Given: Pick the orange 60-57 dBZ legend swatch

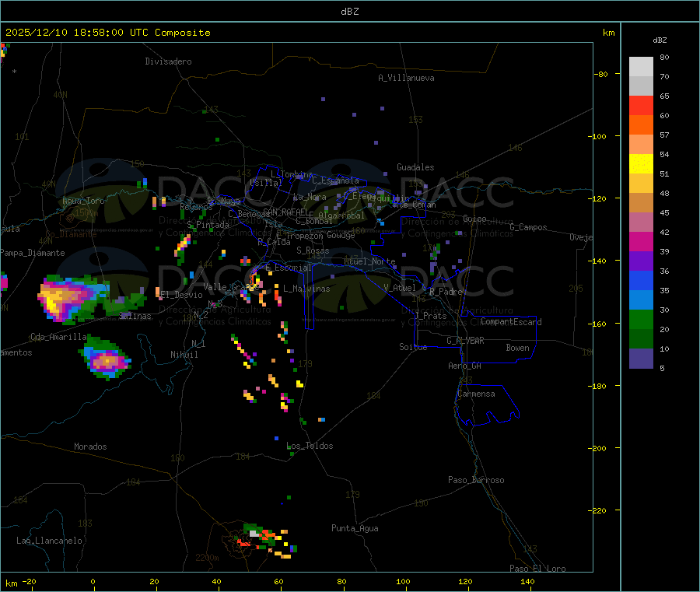Looking at the screenshot, I should [x=641, y=125].
